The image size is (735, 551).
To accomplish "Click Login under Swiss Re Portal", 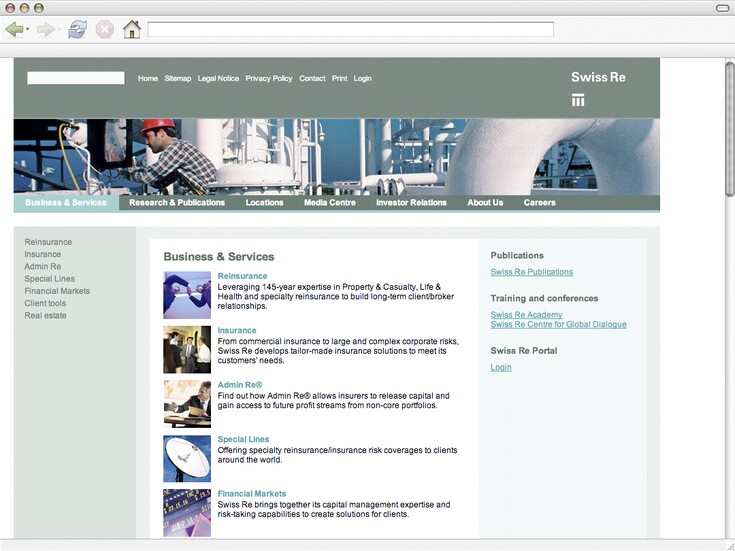I will (x=501, y=367).
